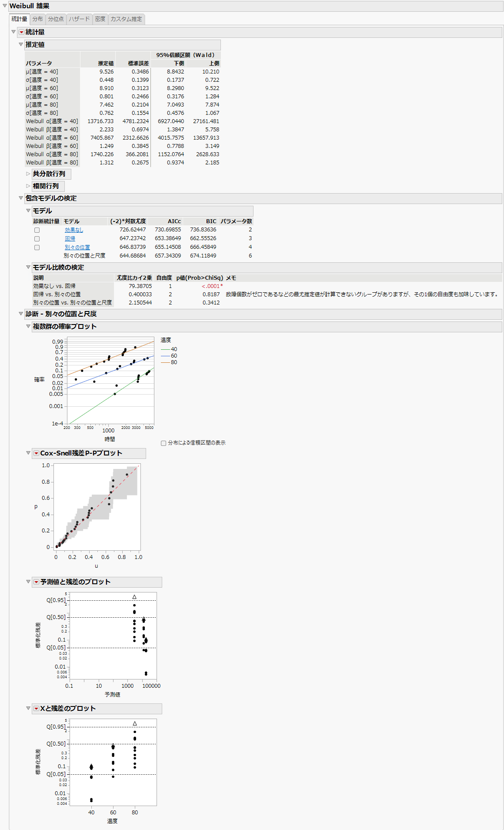Viewport: 504px width, 830px height.
Task: Click the AICc column header
Action: tap(174, 221)
